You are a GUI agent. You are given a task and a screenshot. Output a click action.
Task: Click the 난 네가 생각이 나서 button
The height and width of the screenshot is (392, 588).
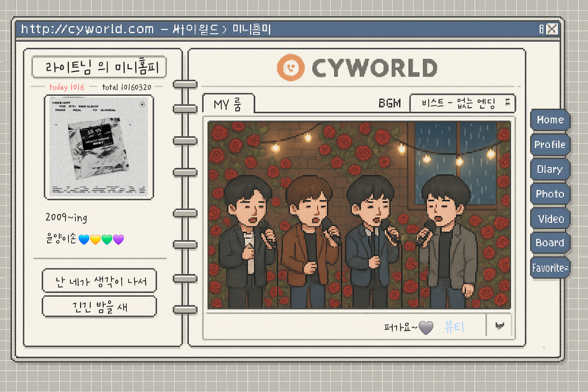pyautogui.click(x=100, y=281)
